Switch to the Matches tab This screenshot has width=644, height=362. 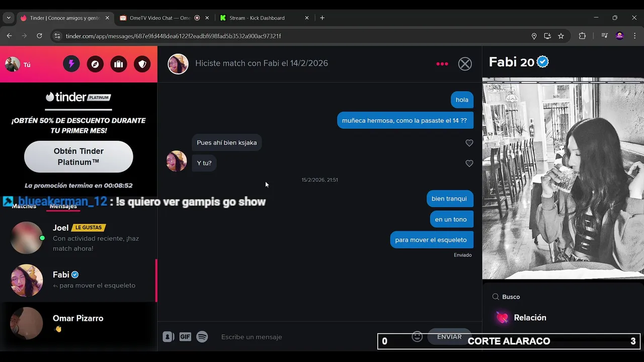tap(24, 206)
